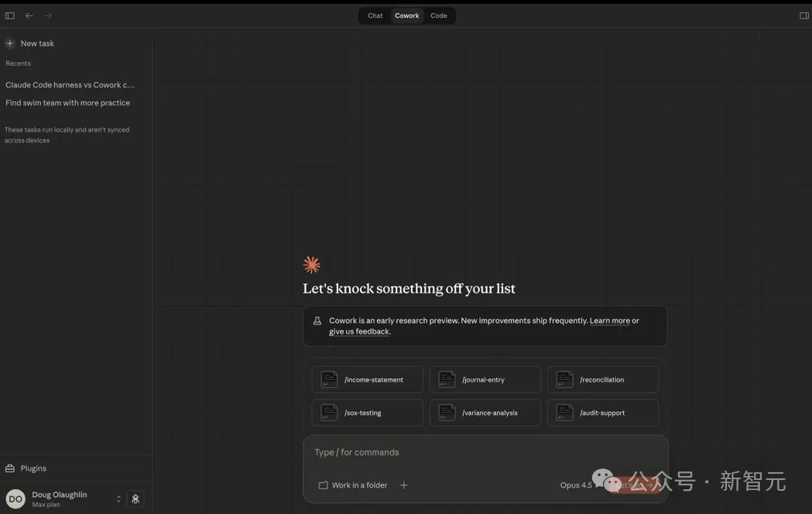Screen dimensions: 812x514
Task: Switch to the Code tab
Action: coord(439,15)
